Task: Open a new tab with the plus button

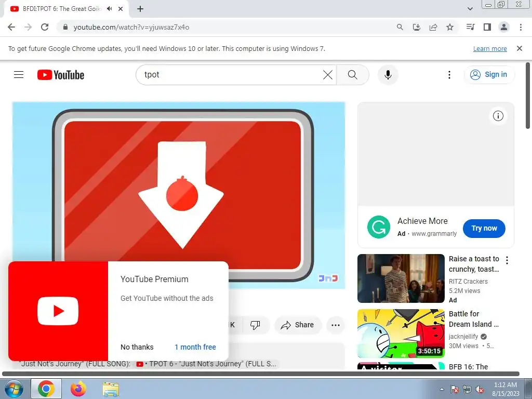Action: (140, 9)
